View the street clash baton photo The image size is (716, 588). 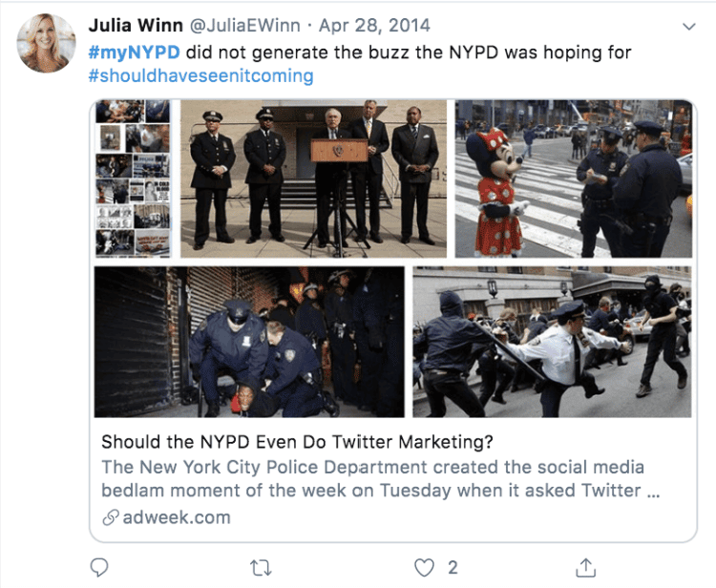(552, 342)
